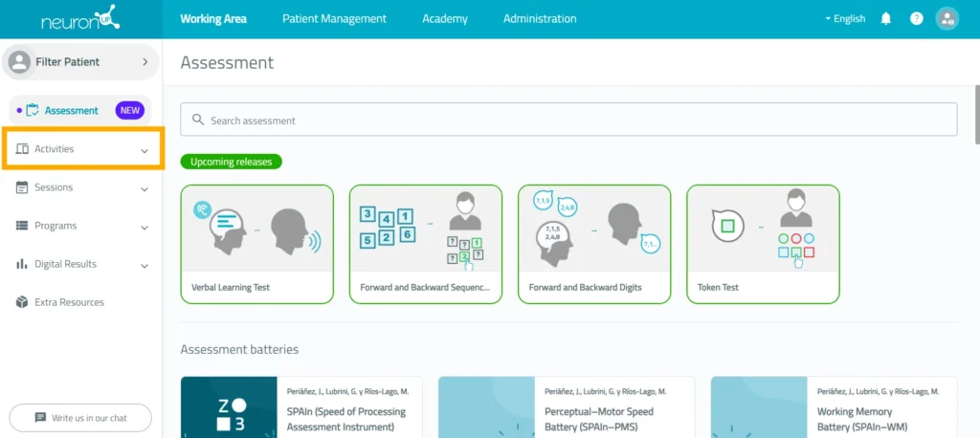Click the SPAIn battery cover image
The height and width of the screenshot is (438, 980).
coord(229,407)
